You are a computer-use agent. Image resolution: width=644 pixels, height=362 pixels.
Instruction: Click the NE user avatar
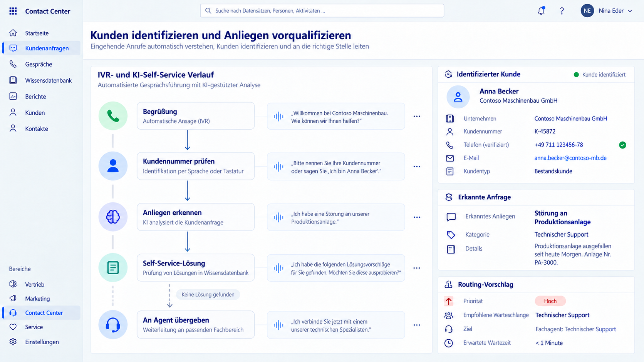[x=587, y=11]
